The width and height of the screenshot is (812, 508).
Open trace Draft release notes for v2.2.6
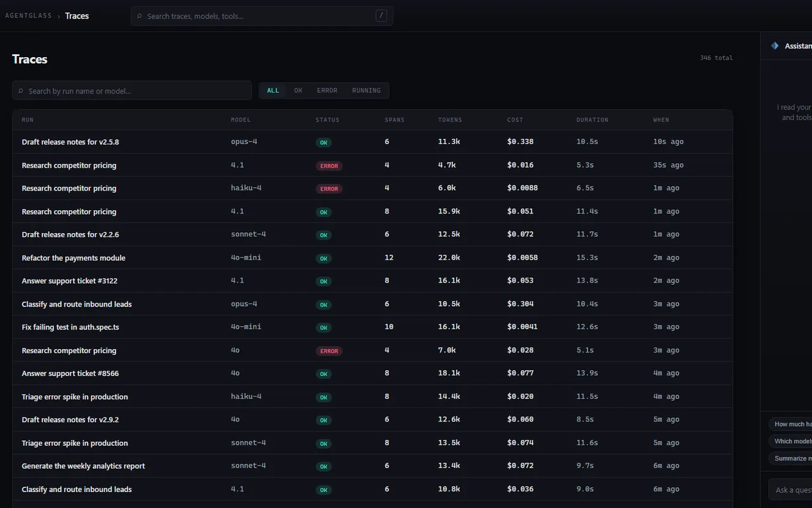(x=372, y=234)
